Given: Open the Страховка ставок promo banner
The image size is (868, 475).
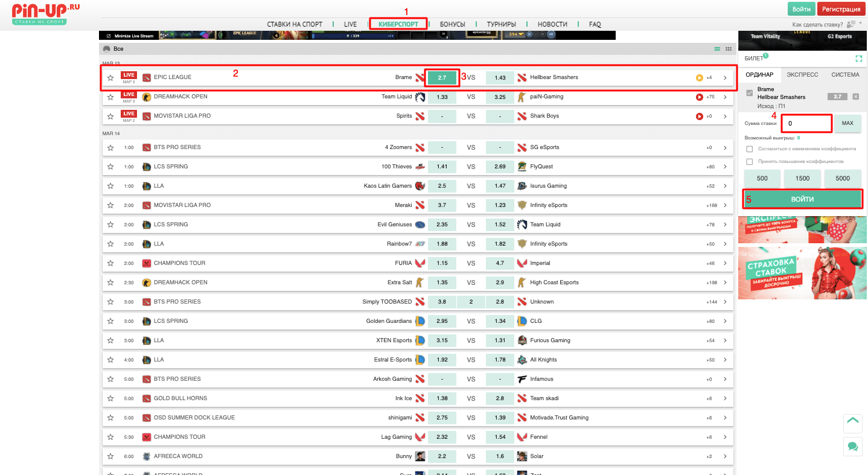Looking at the screenshot, I should tap(802, 273).
